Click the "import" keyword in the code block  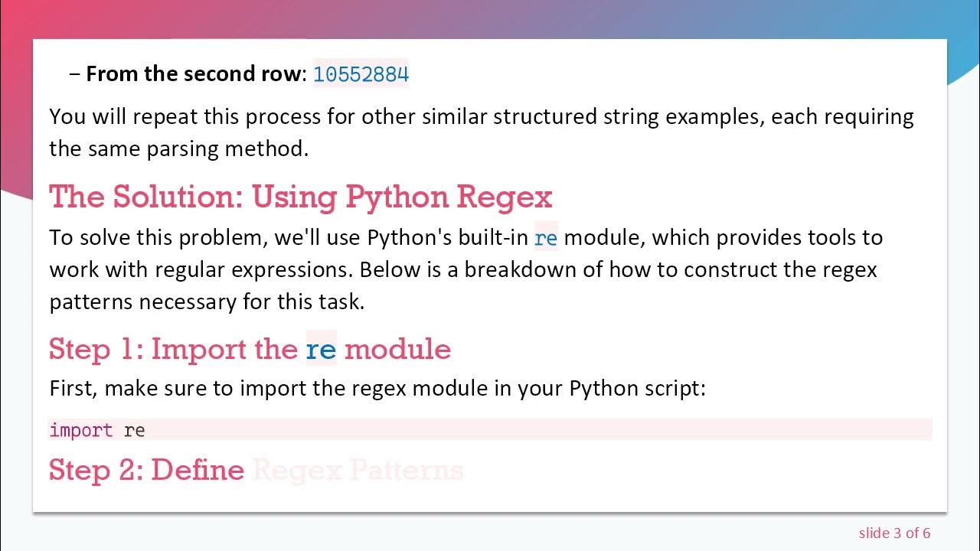click(81, 430)
